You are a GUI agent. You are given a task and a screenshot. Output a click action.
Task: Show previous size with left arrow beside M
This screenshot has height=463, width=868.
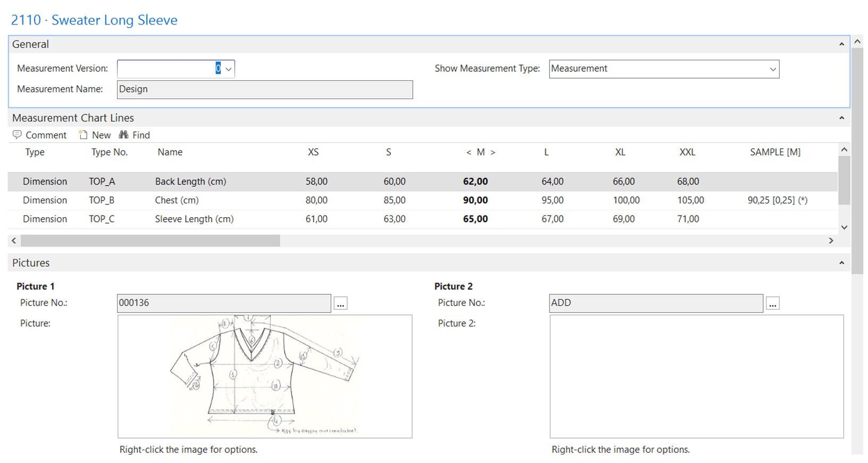(x=469, y=153)
